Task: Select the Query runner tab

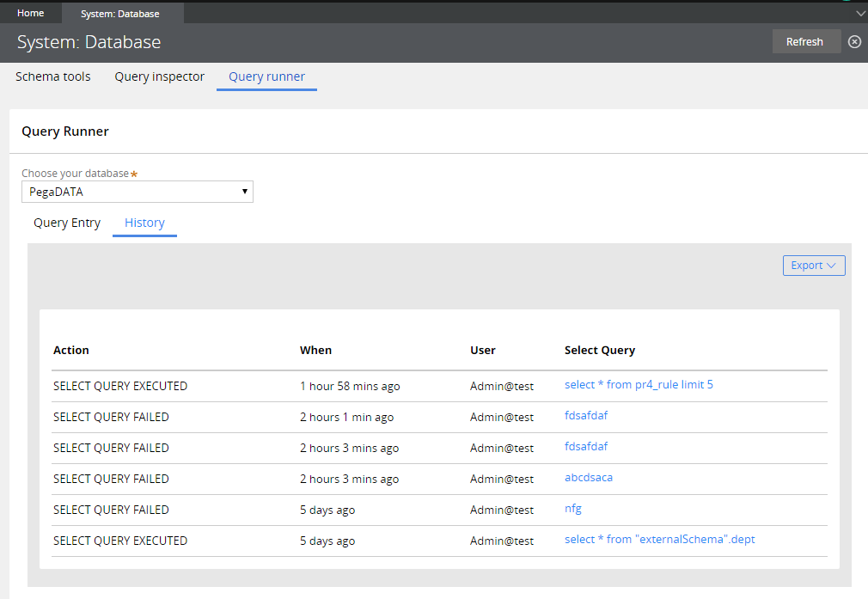Action: 266,76
